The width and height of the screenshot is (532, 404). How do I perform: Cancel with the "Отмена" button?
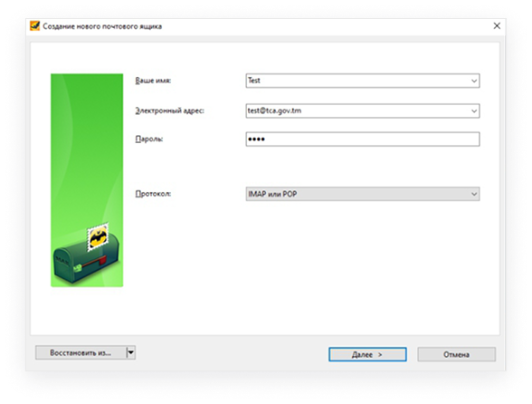point(456,354)
